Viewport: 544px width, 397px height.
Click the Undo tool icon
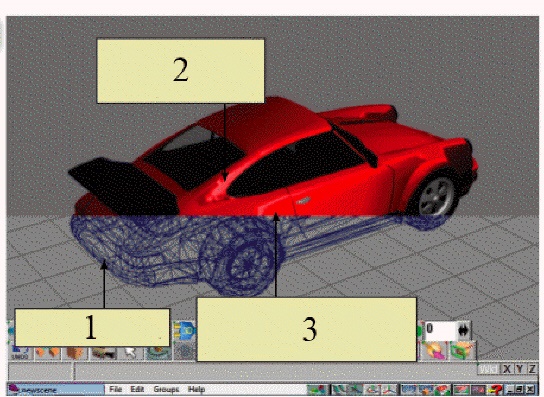(x=20, y=353)
